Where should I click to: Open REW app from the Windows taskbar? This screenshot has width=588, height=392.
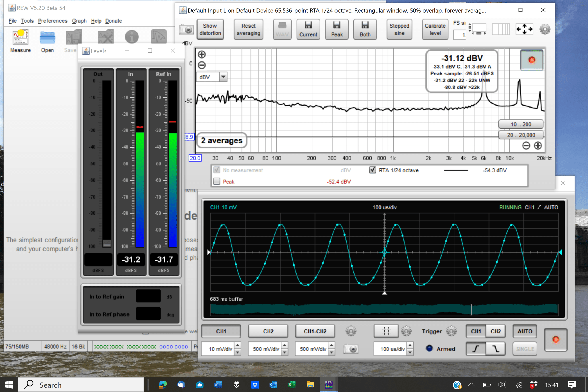pos(328,385)
